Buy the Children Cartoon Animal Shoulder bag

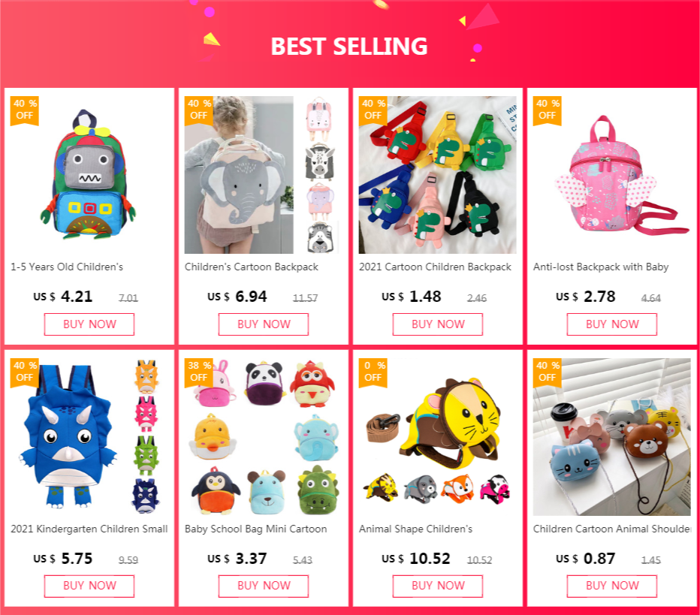pos(611,586)
